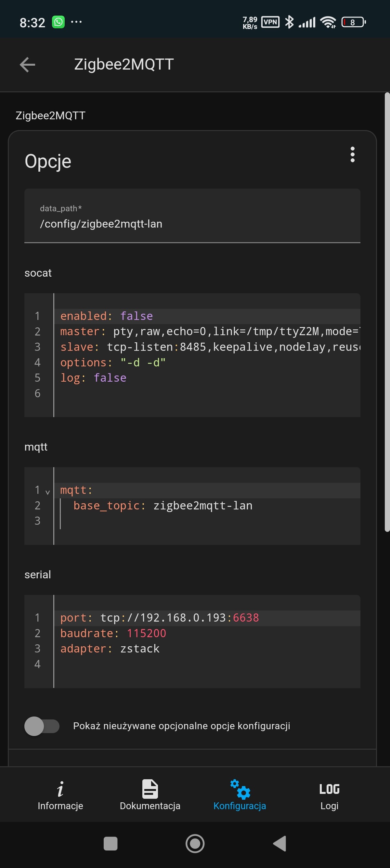Tap the Wi-Fi status icon
Screen dimensions: 390x868
pos(328,22)
